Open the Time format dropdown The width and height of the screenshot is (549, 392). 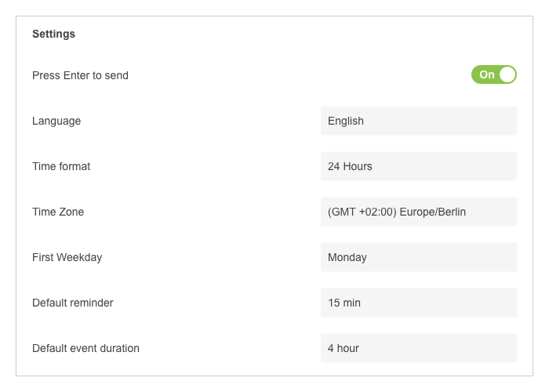418,166
